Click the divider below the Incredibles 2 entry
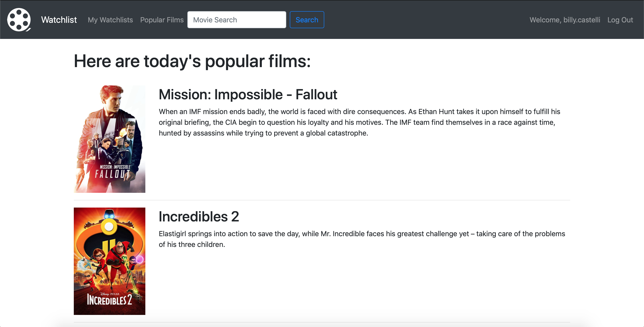644x327 pixels. [322, 322]
